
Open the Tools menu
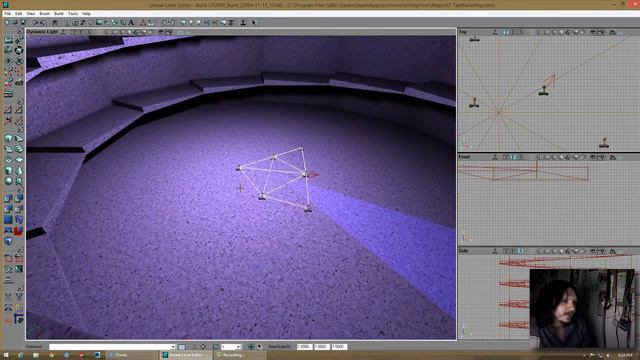pos(73,13)
